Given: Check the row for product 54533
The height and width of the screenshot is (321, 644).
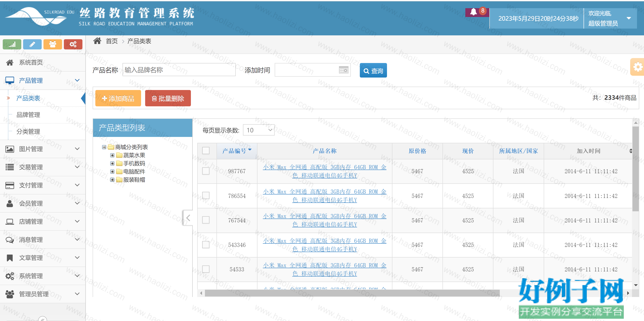Looking at the screenshot, I should pos(206,269).
